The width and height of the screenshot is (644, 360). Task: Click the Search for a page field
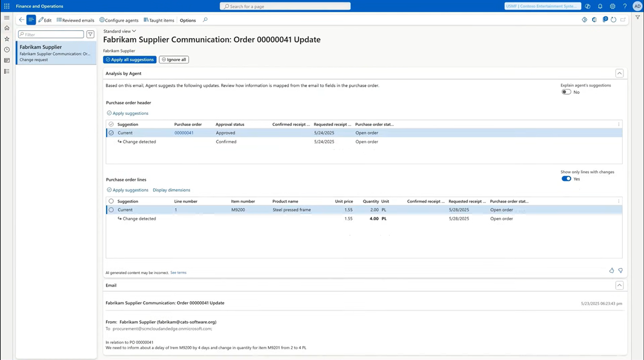285,6
